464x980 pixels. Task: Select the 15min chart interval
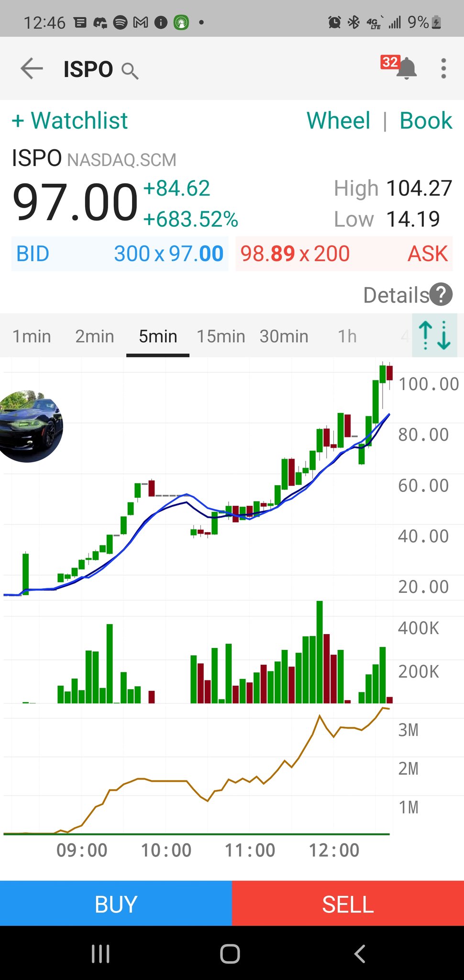pyautogui.click(x=221, y=336)
